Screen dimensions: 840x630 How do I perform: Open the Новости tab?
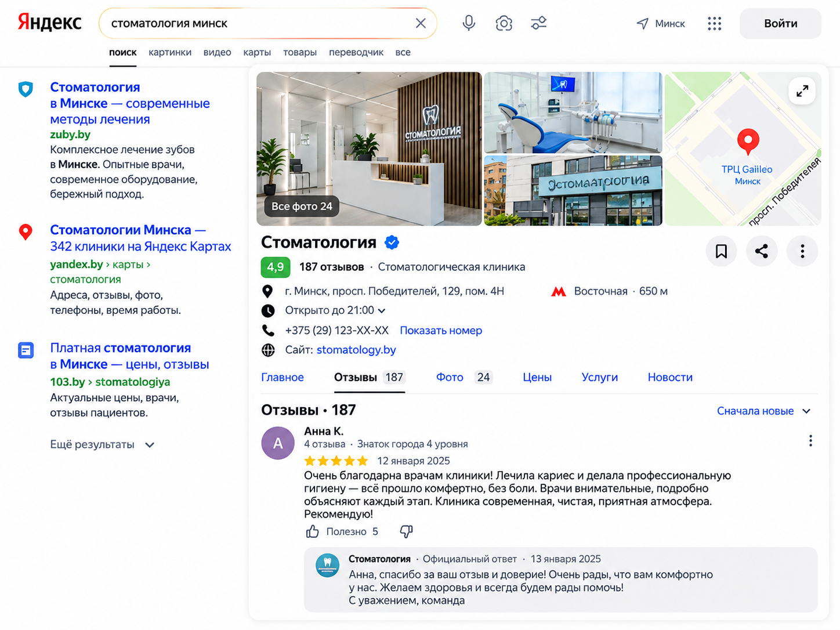(670, 377)
